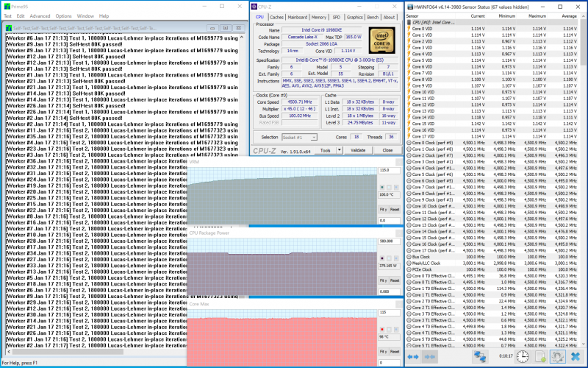The width and height of the screenshot is (588, 368).
Task: Click HWiNFO collapse columns arrows icon
Action: [429, 356]
